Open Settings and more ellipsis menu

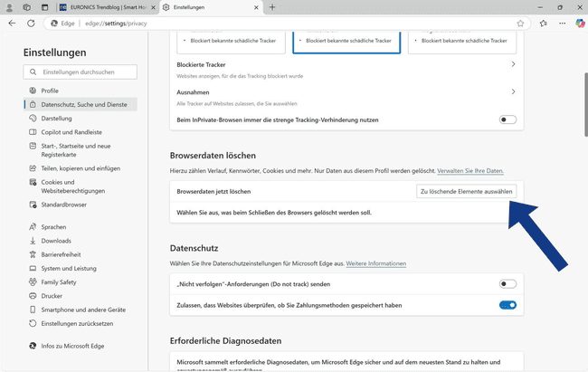click(562, 24)
